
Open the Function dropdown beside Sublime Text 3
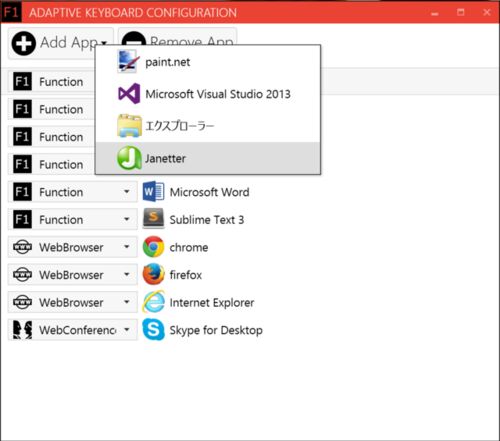pyautogui.click(x=73, y=219)
